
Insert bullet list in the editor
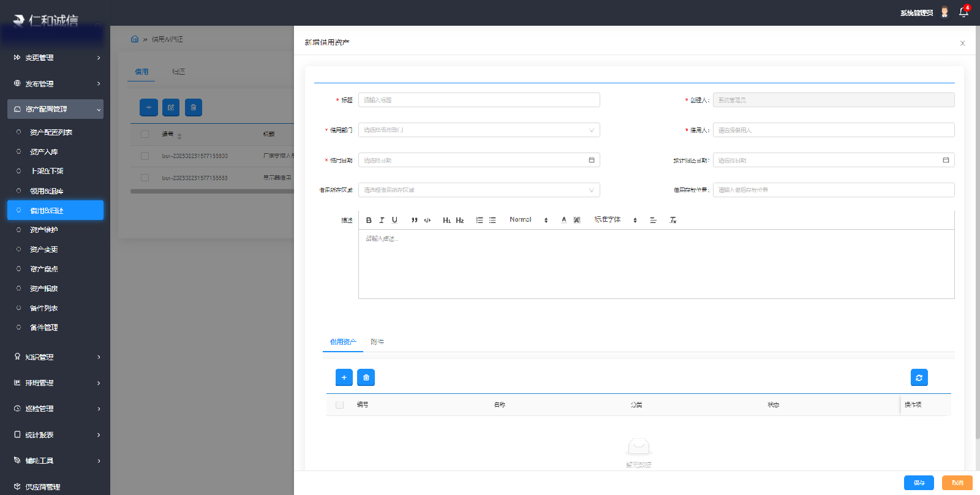click(492, 220)
